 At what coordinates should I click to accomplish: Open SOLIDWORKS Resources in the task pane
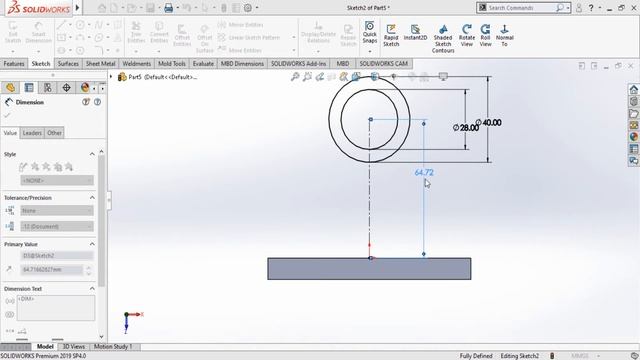tap(633, 90)
